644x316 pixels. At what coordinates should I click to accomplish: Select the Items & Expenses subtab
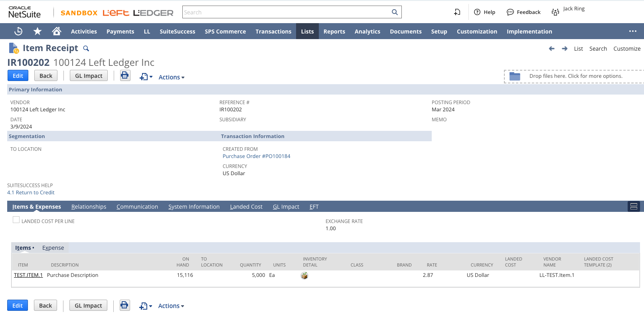tap(37, 206)
